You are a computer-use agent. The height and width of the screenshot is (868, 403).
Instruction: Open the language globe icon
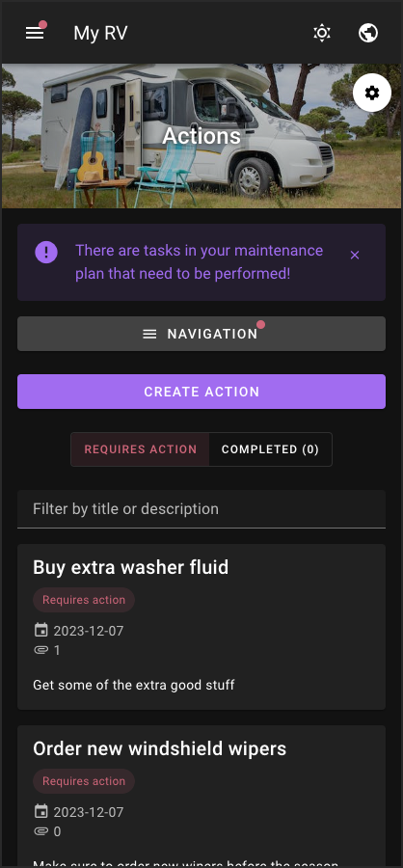pyautogui.click(x=368, y=33)
